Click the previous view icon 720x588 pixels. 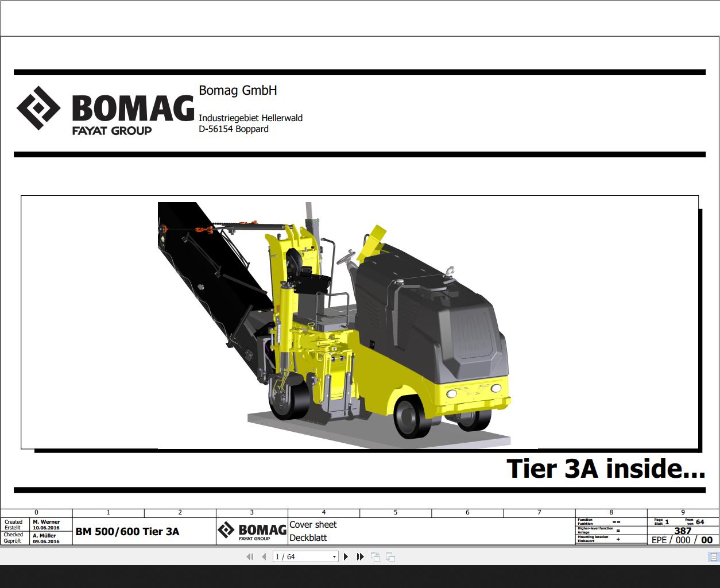coord(376,556)
